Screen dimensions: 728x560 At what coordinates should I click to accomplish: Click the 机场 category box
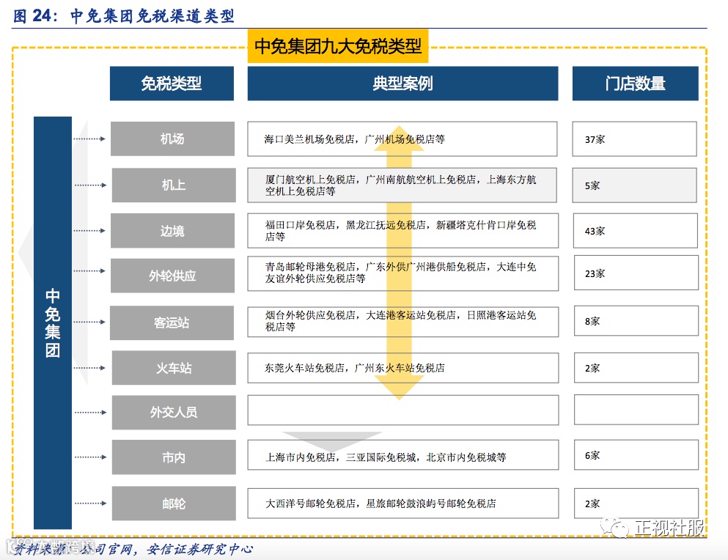(172, 139)
